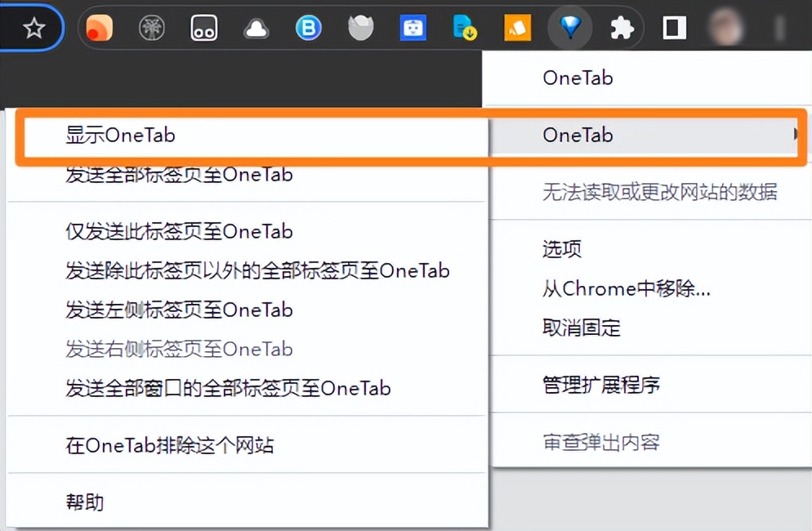Viewport: 812px width, 531px height.
Task: Open the rounded-square two-eyes extension icon
Action: 204,28
